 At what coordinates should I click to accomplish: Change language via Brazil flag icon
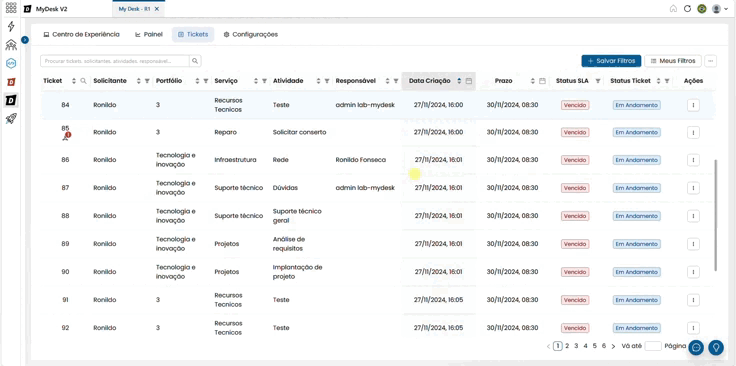[x=702, y=8]
